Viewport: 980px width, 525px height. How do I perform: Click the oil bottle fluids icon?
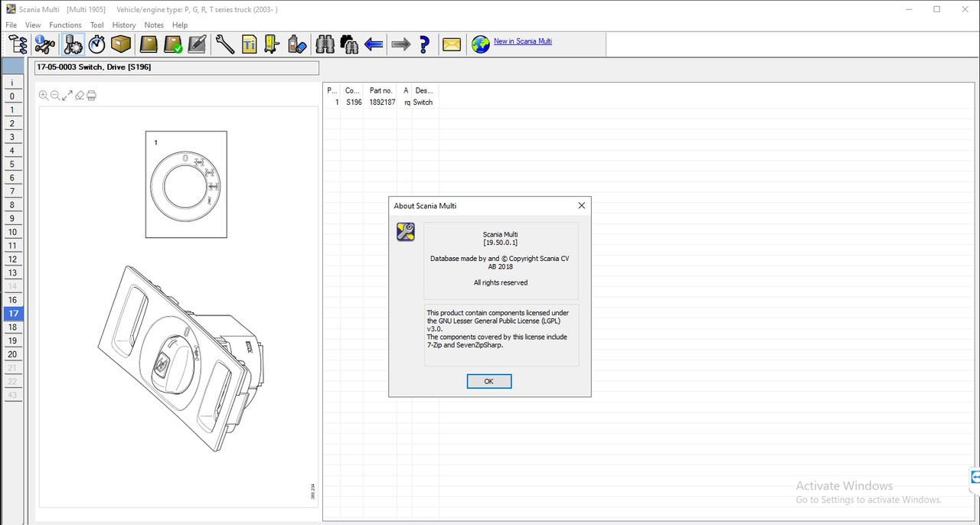pos(297,44)
